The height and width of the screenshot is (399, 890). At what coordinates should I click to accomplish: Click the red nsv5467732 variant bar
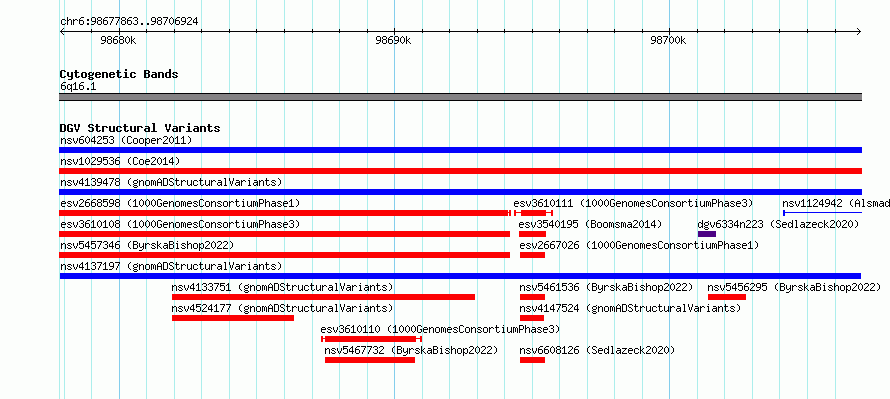[370, 360]
